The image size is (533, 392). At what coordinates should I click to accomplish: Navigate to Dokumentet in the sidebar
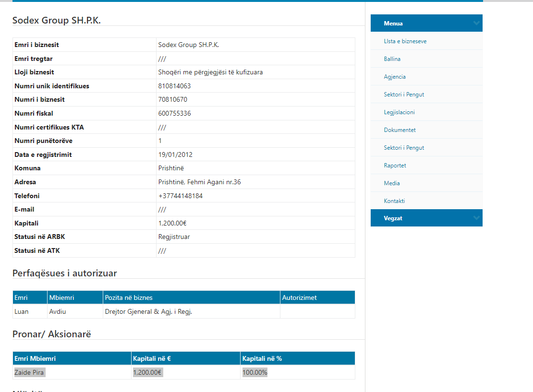[x=400, y=130]
